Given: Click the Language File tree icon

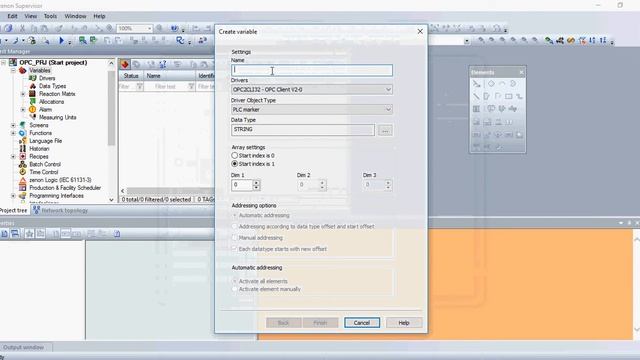Looking at the screenshot, I should 23,141.
